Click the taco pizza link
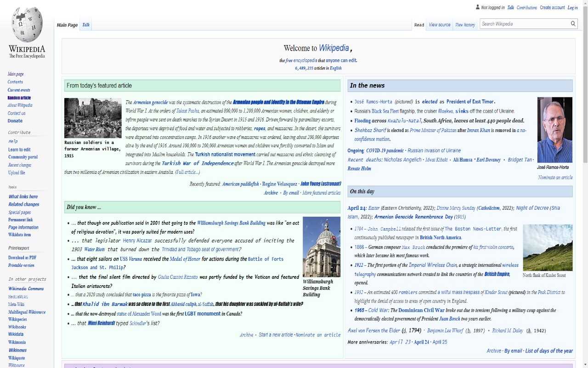 [142, 294]
